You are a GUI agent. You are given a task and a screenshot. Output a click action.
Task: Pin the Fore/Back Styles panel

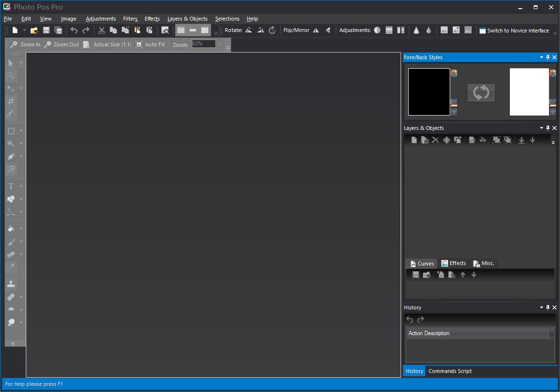(x=548, y=57)
